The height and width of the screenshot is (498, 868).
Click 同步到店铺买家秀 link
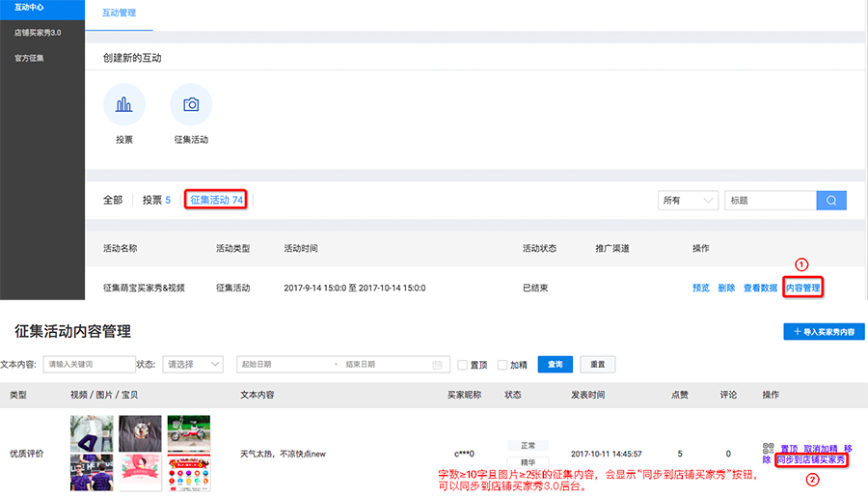tap(811, 459)
